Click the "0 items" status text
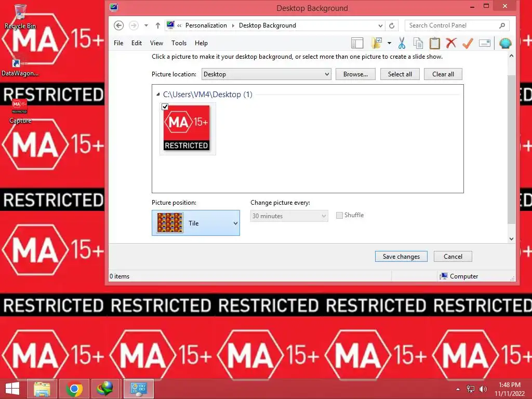Image resolution: width=532 pixels, height=399 pixels. (x=119, y=276)
